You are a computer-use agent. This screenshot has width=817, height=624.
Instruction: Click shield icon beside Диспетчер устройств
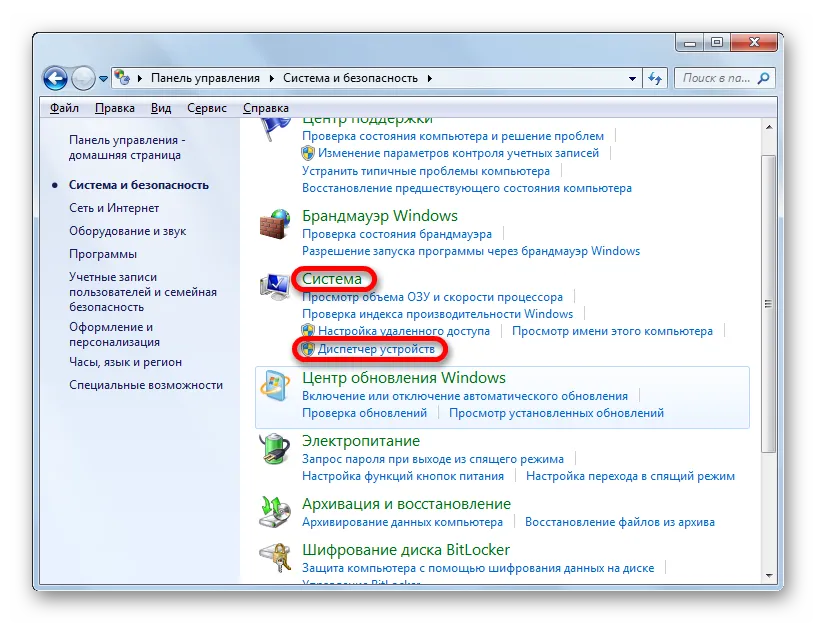pos(308,349)
